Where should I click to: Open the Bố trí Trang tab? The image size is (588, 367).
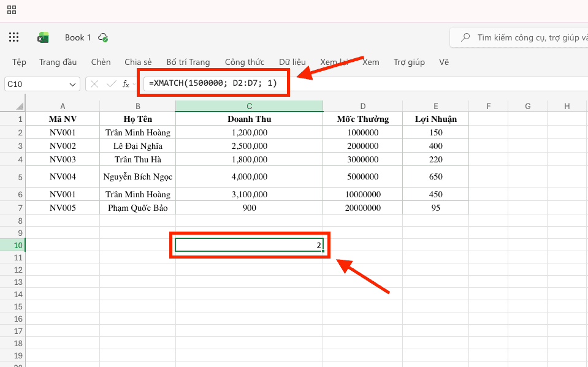click(x=188, y=62)
